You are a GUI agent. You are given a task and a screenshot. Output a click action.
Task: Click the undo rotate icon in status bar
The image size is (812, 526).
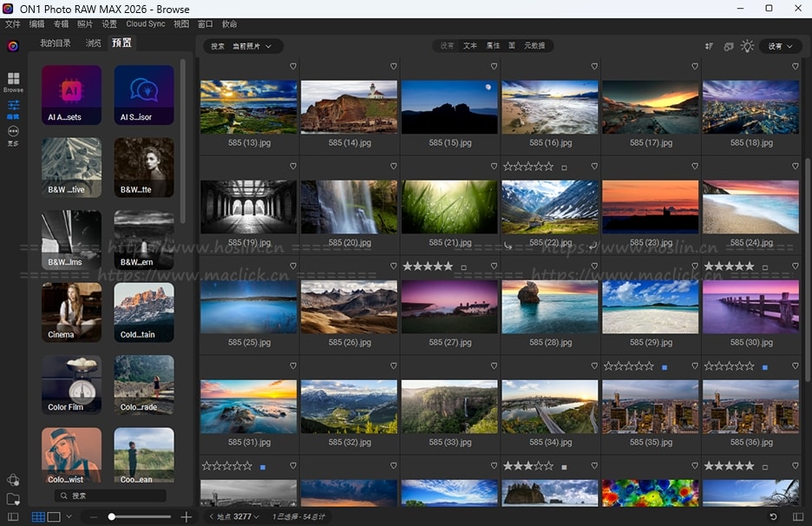click(773, 516)
